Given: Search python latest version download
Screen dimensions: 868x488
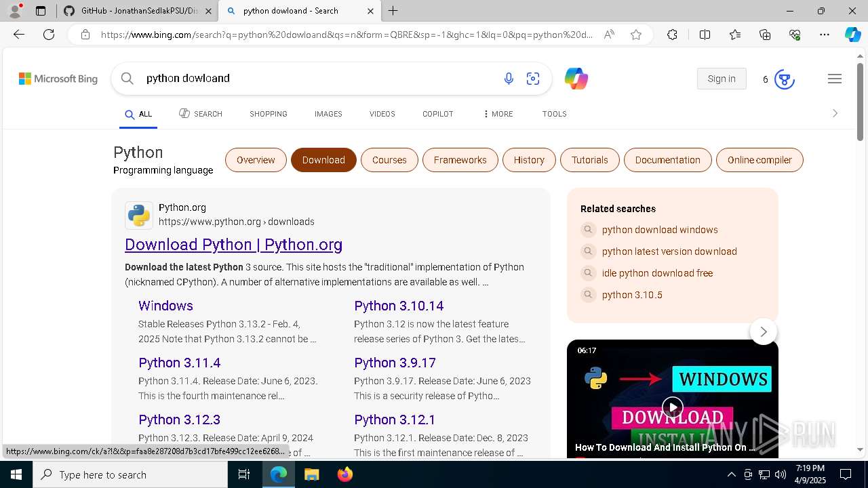Looking at the screenshot, I should pyautogui.click(x=669, y=251).
